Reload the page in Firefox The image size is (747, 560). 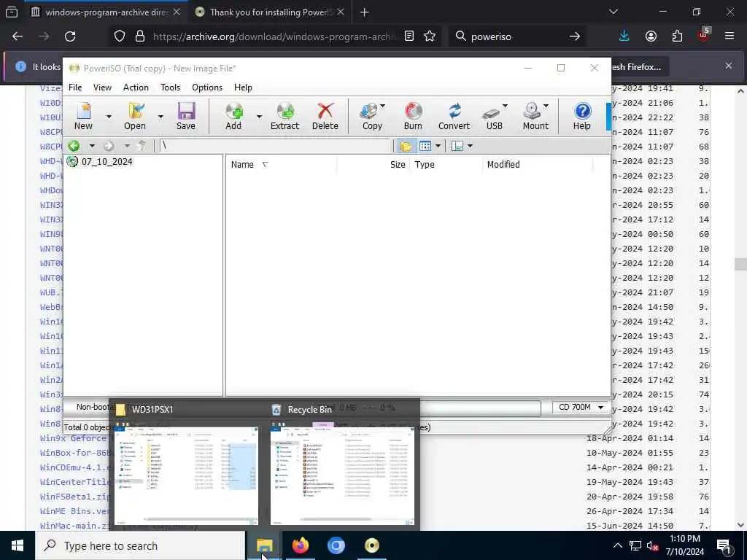[70, 36]
